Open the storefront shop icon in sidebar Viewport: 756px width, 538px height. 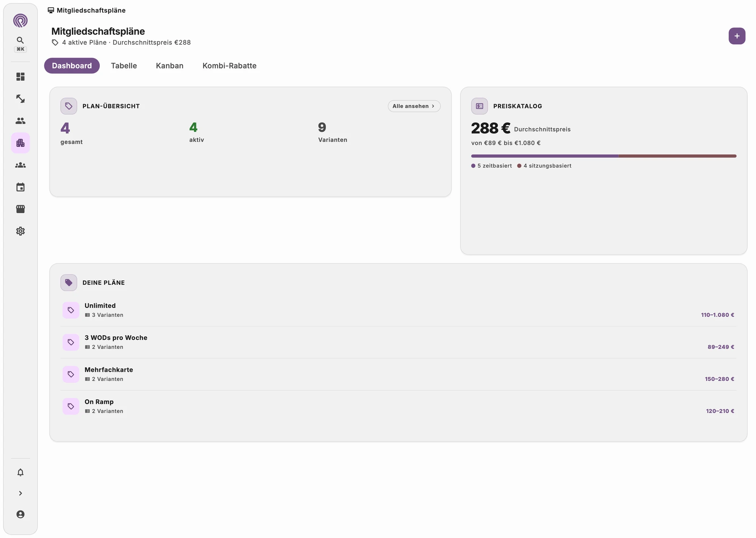point(20,209)
